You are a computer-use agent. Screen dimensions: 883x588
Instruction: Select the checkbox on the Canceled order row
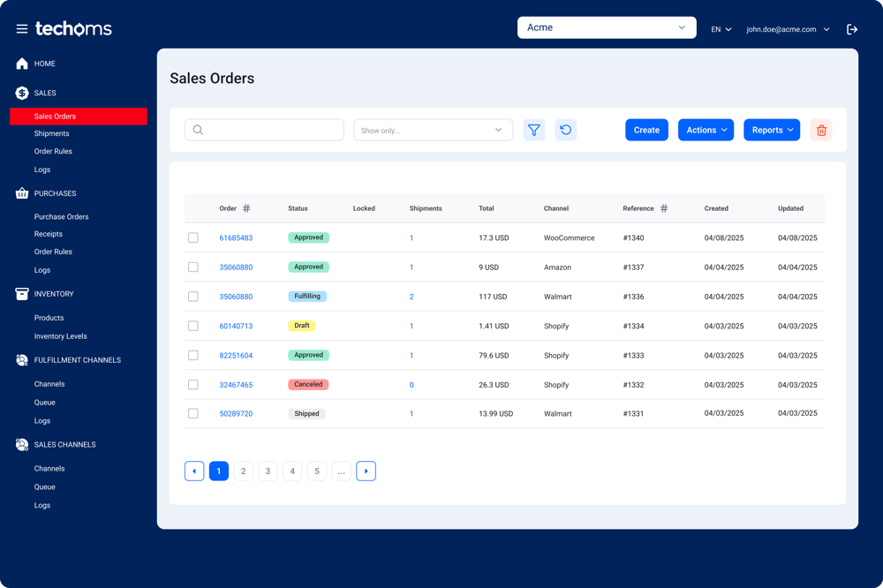click(193, 384)
